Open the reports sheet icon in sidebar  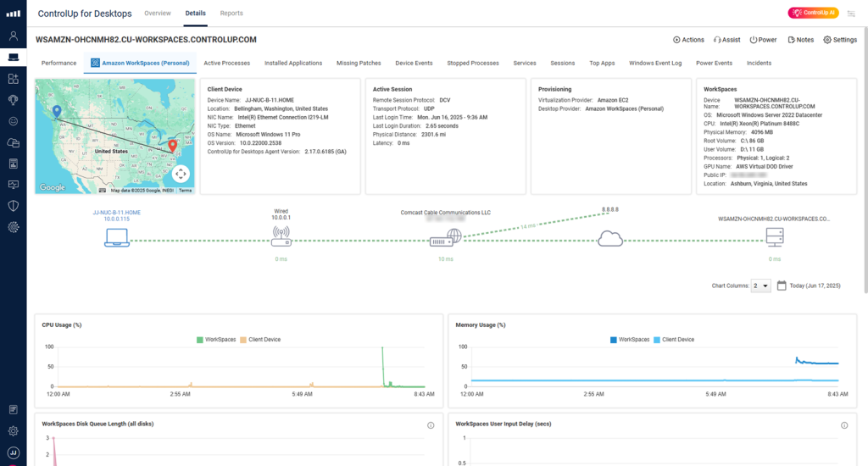14,164
